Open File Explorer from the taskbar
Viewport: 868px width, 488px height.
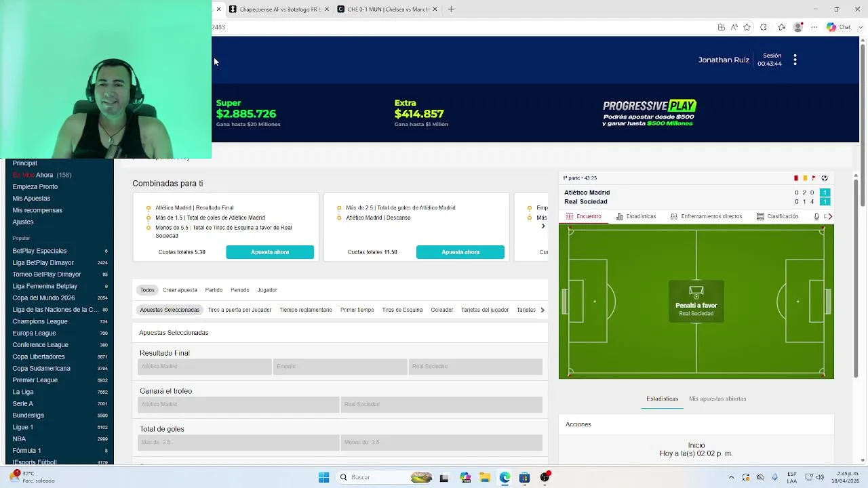coord(484,477)
